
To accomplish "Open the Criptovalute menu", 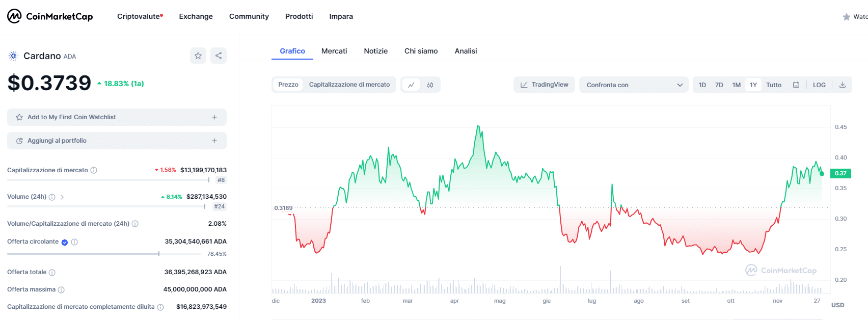I will (140, 16).
